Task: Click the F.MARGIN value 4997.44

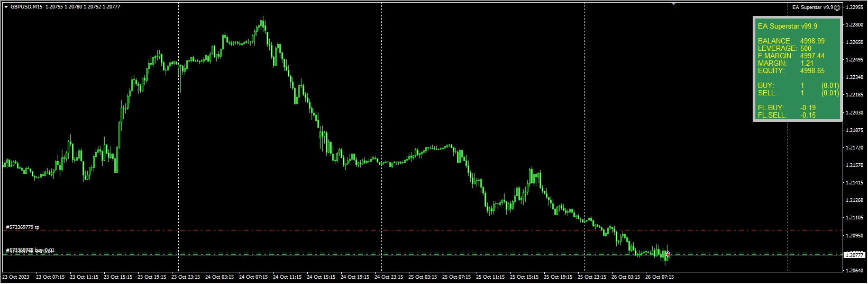Action: click(x=812, y=56)
